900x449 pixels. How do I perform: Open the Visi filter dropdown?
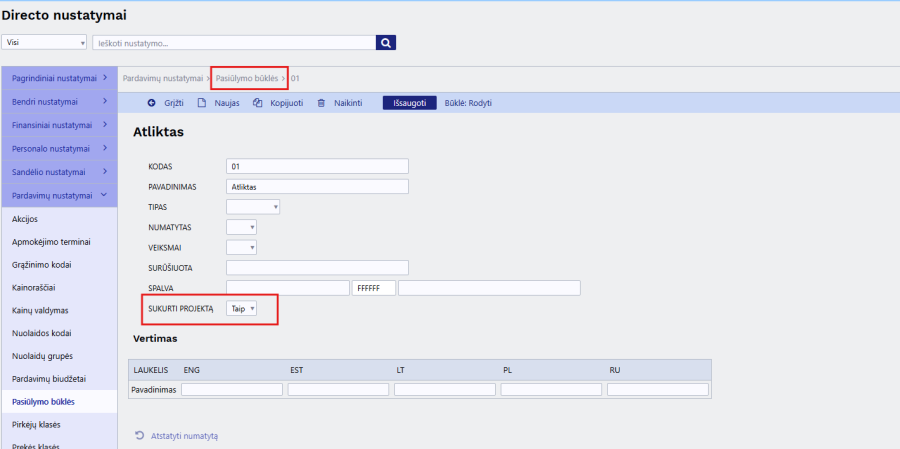(45, 43)
